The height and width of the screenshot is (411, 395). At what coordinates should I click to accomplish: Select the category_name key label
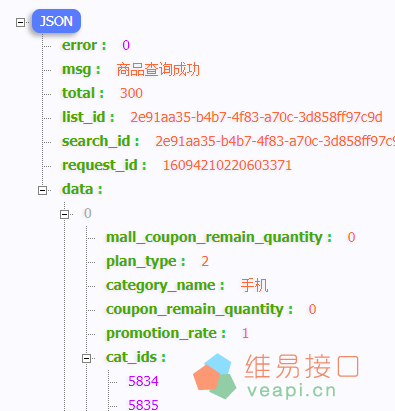point(165,285)
